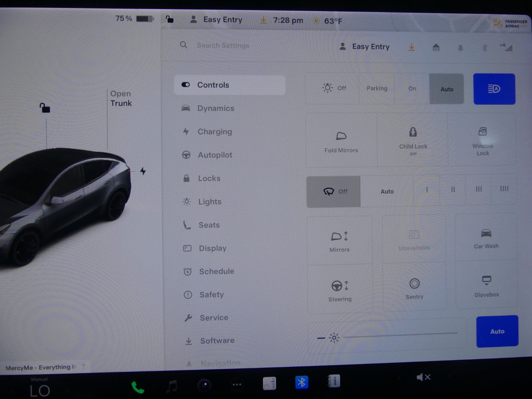Open the Glovebox
The width and height of the screenshot is (532, 399).
[x=486, y=285]
